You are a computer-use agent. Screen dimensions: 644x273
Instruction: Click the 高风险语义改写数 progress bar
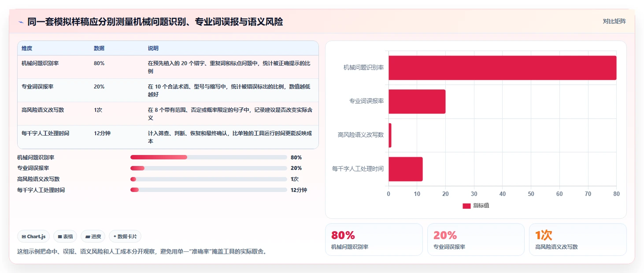[x=209, y=179]
